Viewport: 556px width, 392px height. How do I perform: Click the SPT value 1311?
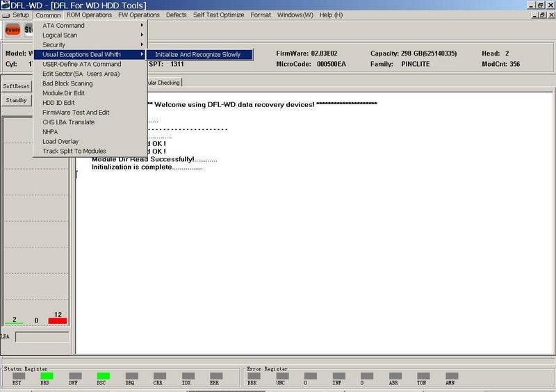(177, 64)
